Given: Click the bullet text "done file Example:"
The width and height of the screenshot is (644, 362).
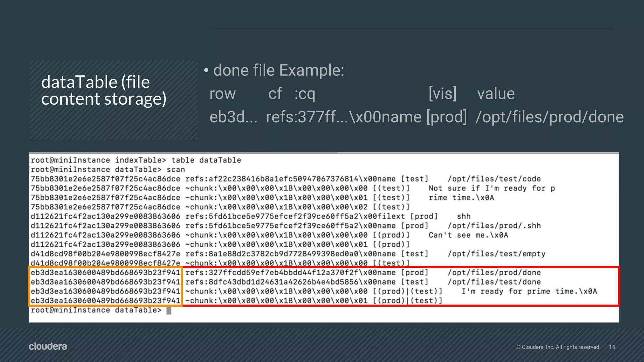Looking at the screenshot, I should coord(279,70).
